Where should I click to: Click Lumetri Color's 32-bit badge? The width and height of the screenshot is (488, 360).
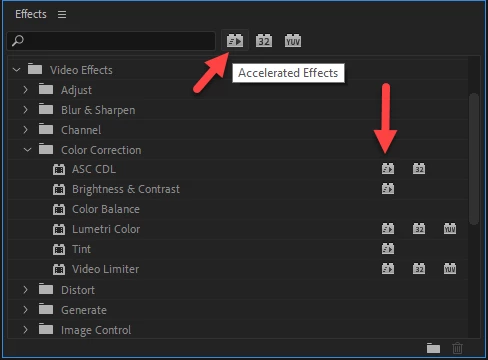[419, 229]
